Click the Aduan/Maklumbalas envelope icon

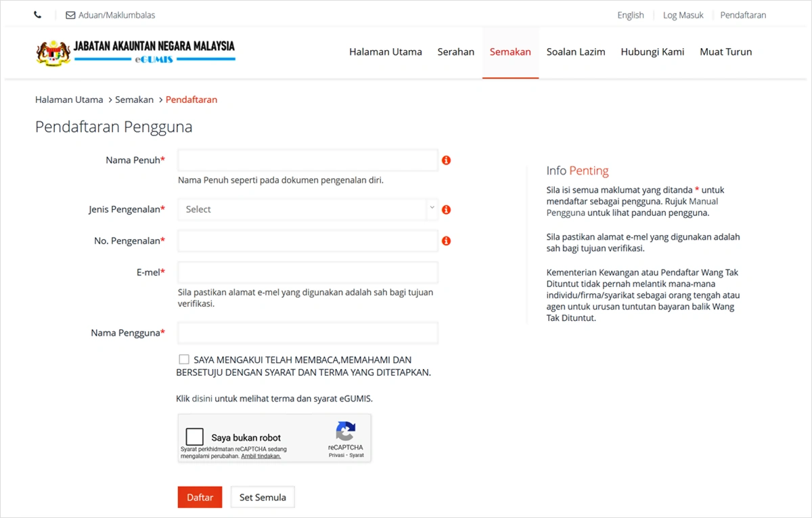(x=70, y=15)
